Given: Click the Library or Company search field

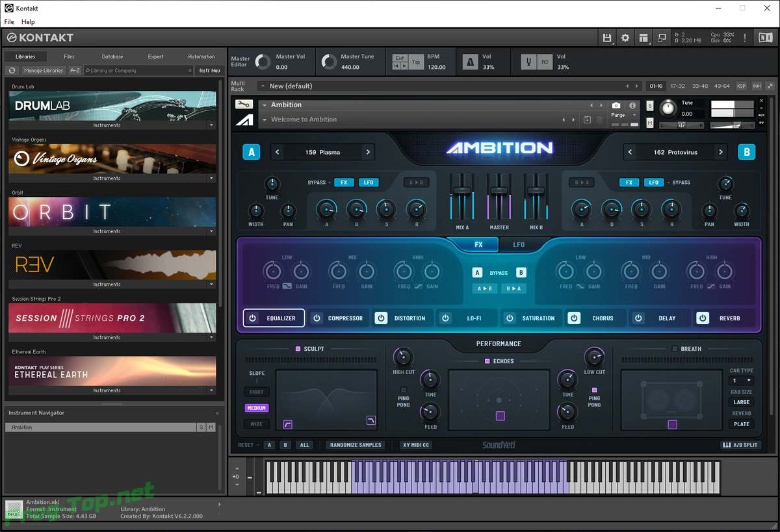Looking at the screenshot, I should tap(138, 70).
